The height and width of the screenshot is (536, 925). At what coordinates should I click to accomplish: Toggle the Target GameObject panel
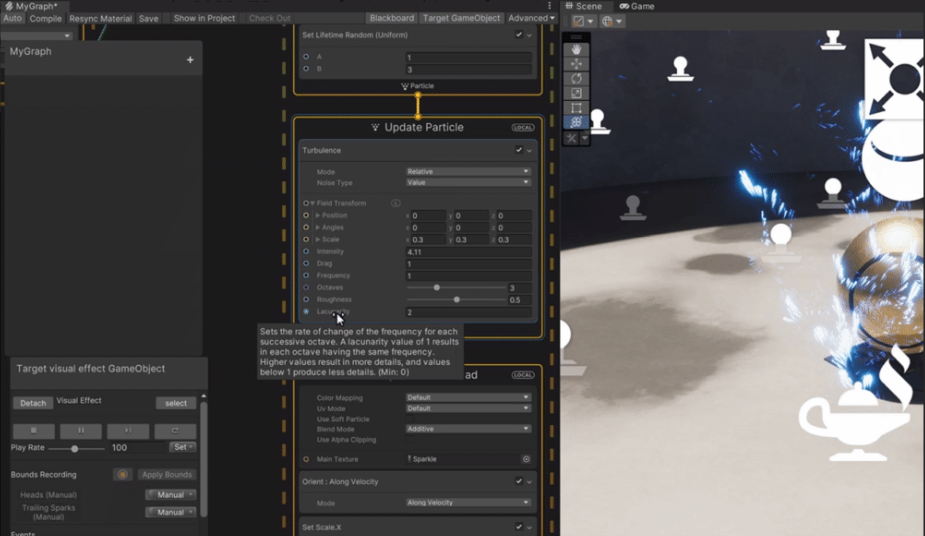[461, 18]
